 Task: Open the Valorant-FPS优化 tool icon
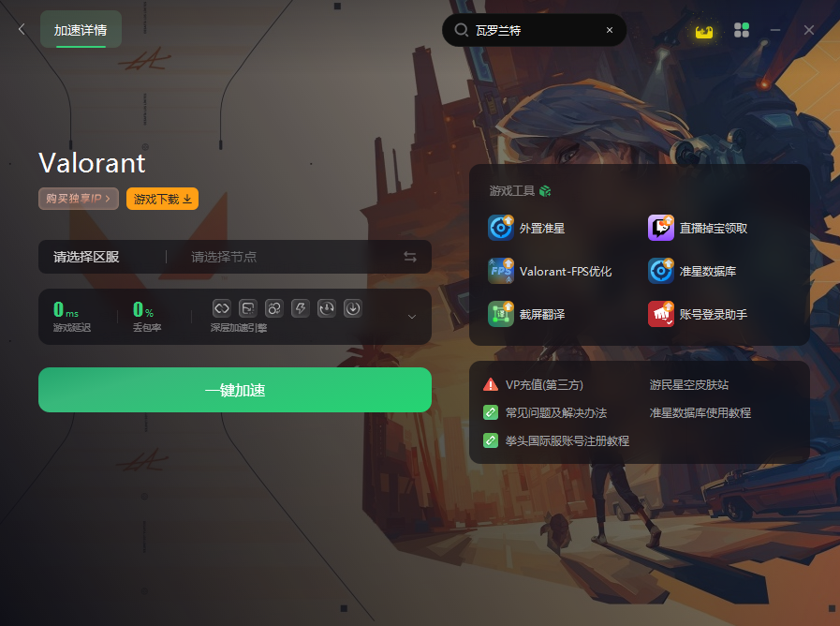501,271
